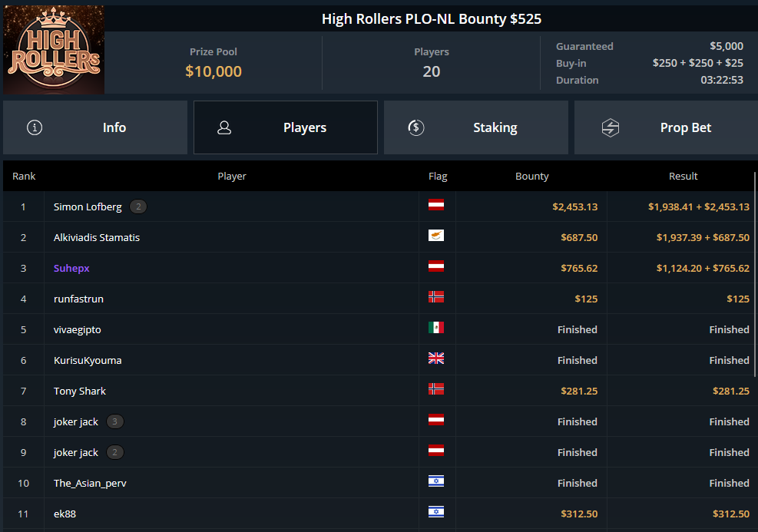The height and width of the screenshot is (532, 758).
Task: Open the Prop Bet tab
Action: pos(666,127)
